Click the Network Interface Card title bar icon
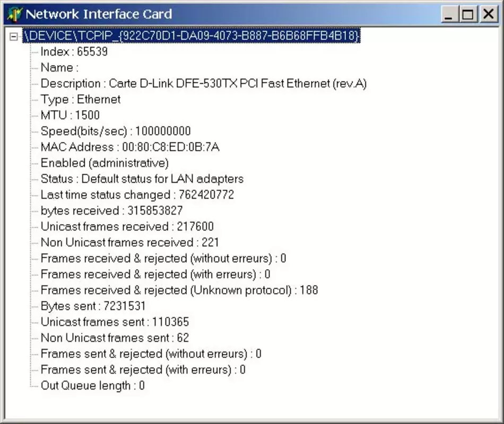The width and height of the screenshot is (504, 424). [x=14, y=14]
